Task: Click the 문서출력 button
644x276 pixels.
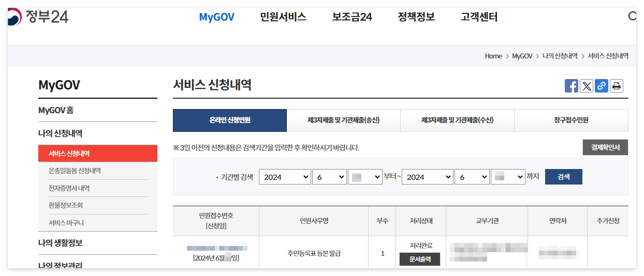Action: 420,259
